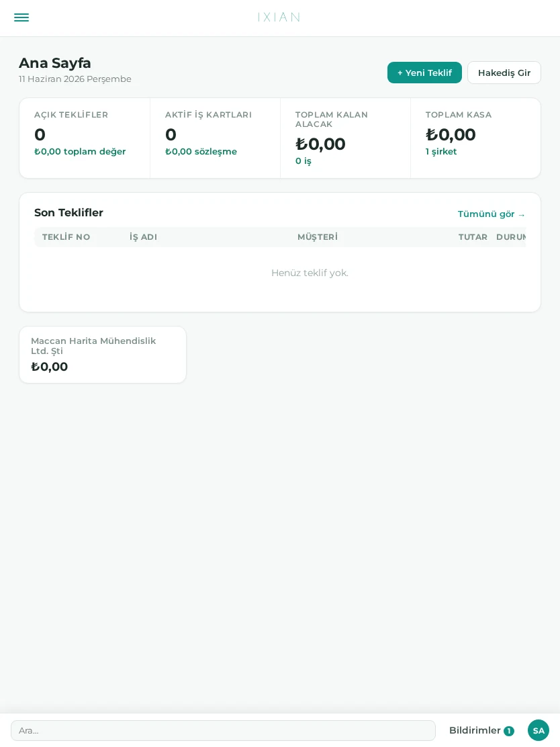Click the notification count badge
This screenshot has width=560, height=747.
click(x=508, y=731)
